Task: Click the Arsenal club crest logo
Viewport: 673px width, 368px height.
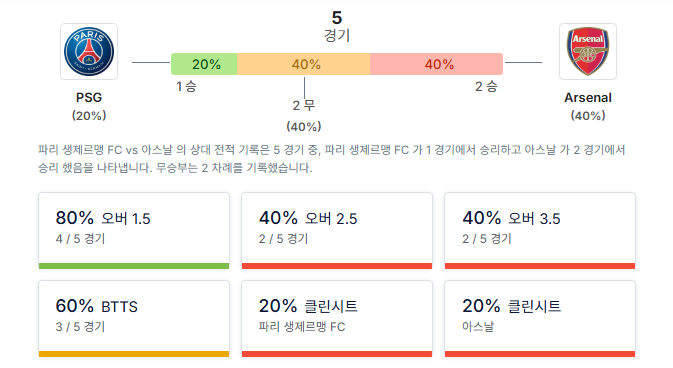Action: coord(588,52)
